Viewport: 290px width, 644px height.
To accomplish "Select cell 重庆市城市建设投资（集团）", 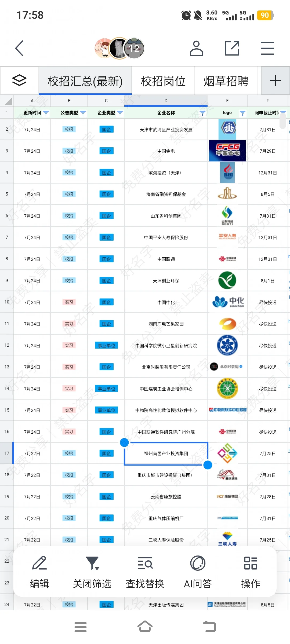I will pos(166,475).
